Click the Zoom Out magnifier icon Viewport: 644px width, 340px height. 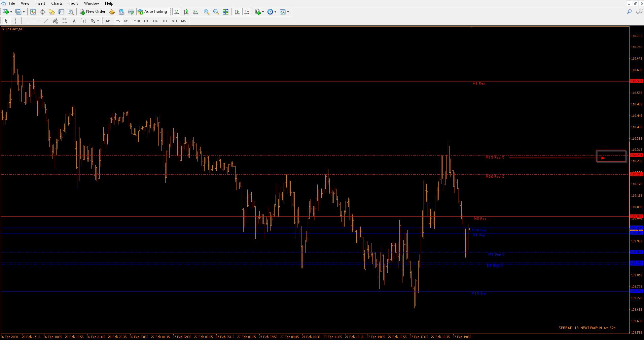pyautogui.click(x=216, y=12)
